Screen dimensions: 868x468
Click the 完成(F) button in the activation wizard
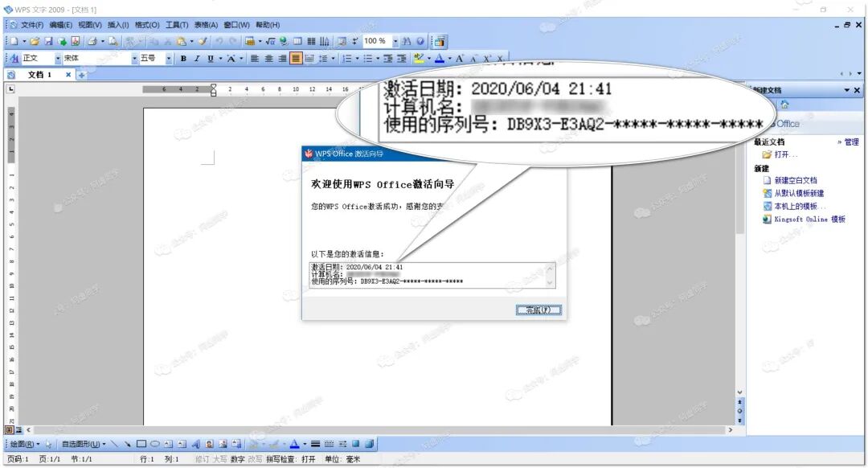[x=538, y=310]
